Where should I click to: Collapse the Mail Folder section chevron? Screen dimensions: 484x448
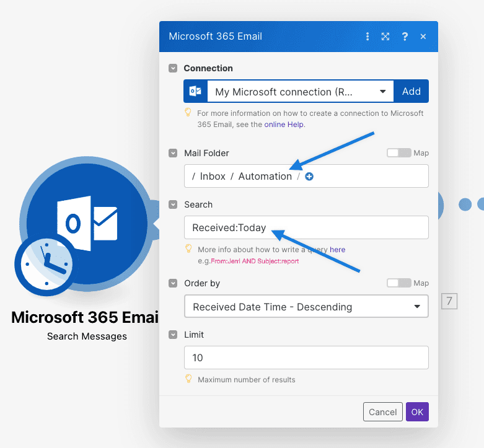pyautogui.click(x=173, y=153)
